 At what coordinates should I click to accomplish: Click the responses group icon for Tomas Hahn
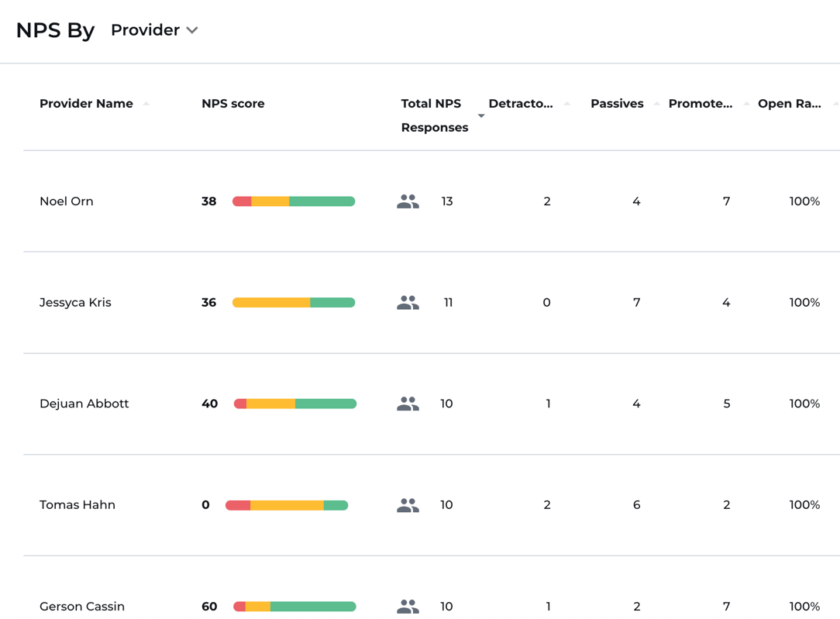[x=408, y=504]
